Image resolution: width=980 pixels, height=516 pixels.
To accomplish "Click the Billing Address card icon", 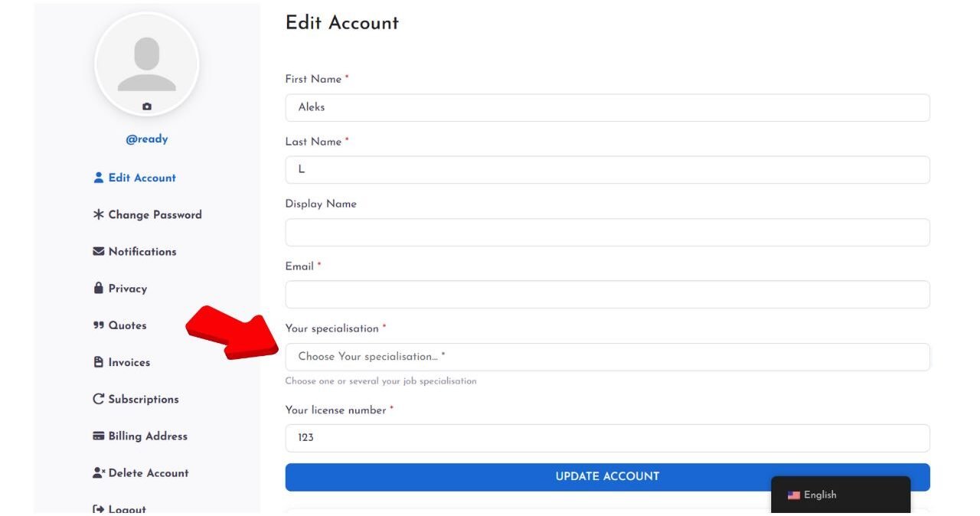I will [x=98, y=436].
